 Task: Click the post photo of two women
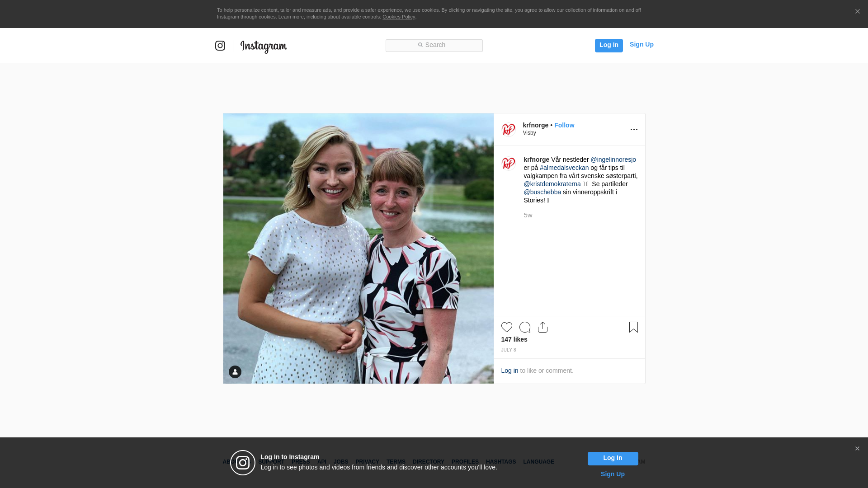tap(359, 249)
